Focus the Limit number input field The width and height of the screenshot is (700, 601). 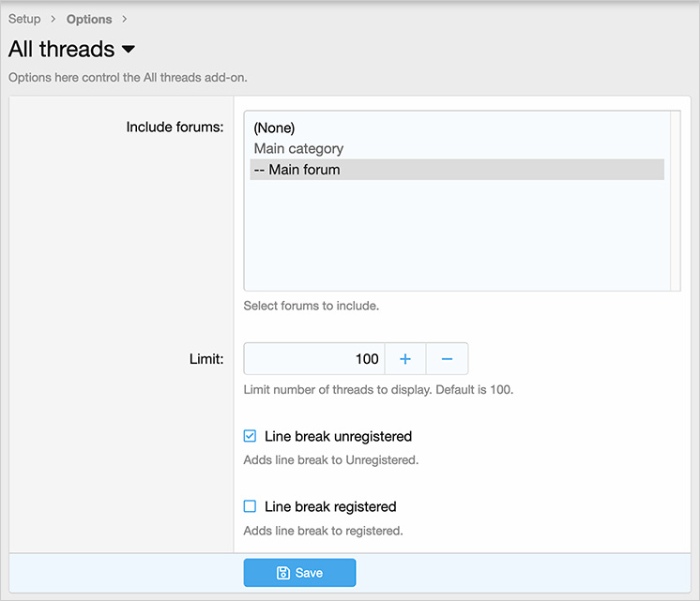314,359
